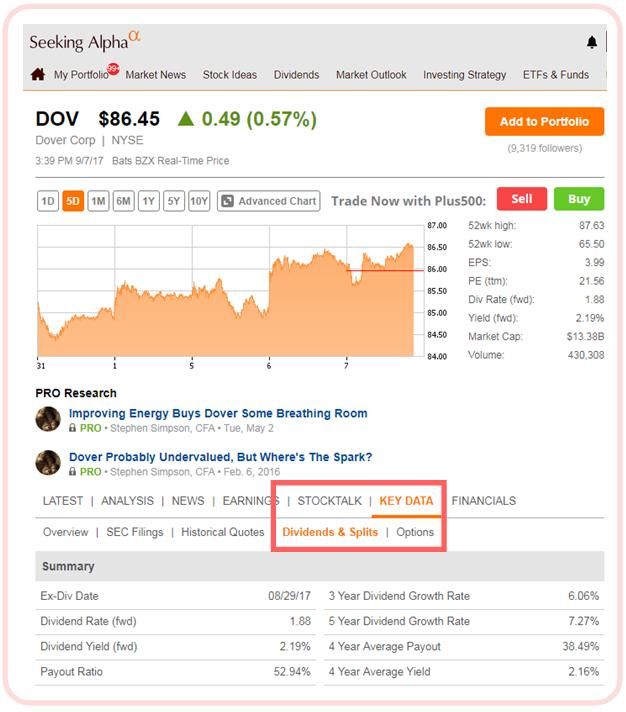Open the SEC Filings sub-tab
Screen dimensions: 626x712
point(135,532)
